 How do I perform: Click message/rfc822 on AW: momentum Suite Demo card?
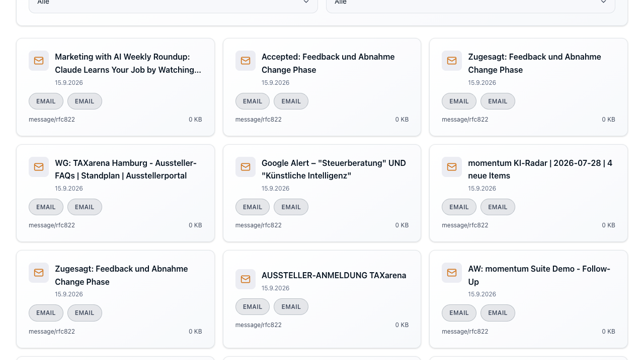click(x=465, y=331)
